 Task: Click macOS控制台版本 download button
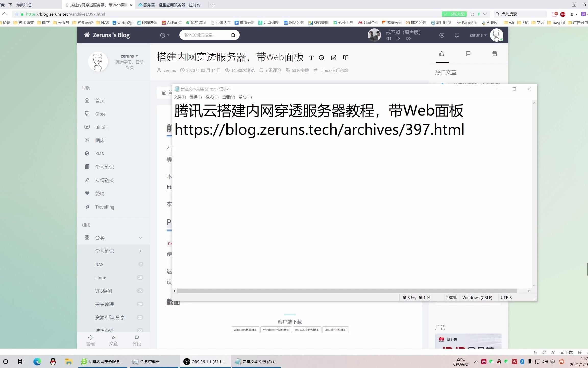[x=307, y=330]
